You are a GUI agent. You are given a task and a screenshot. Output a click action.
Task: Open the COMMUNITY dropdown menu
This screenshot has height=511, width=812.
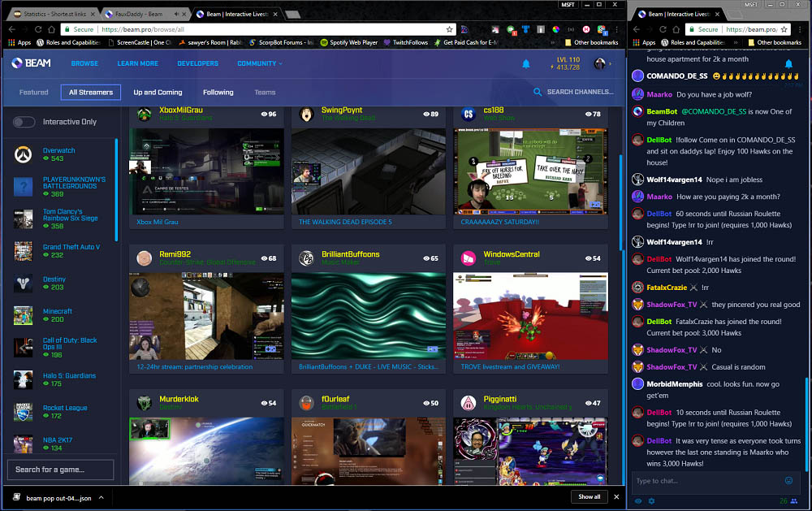[258, 63]
